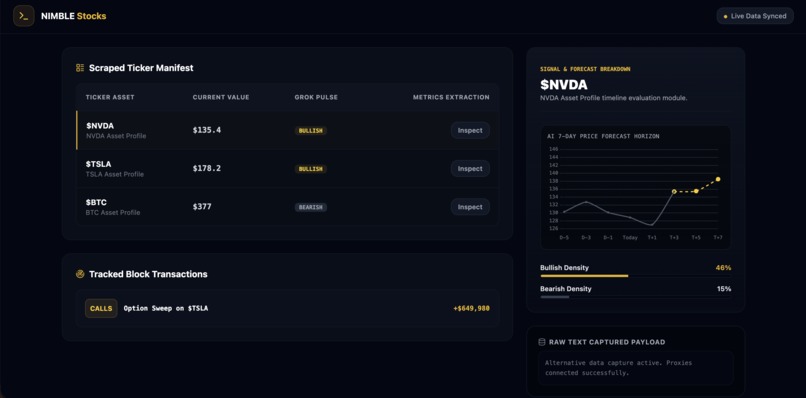Image resolution: width=806 pixels, height=398 pixels.
Task: Click the METRICS EXTRACTION column header
Action: [451, 97]
